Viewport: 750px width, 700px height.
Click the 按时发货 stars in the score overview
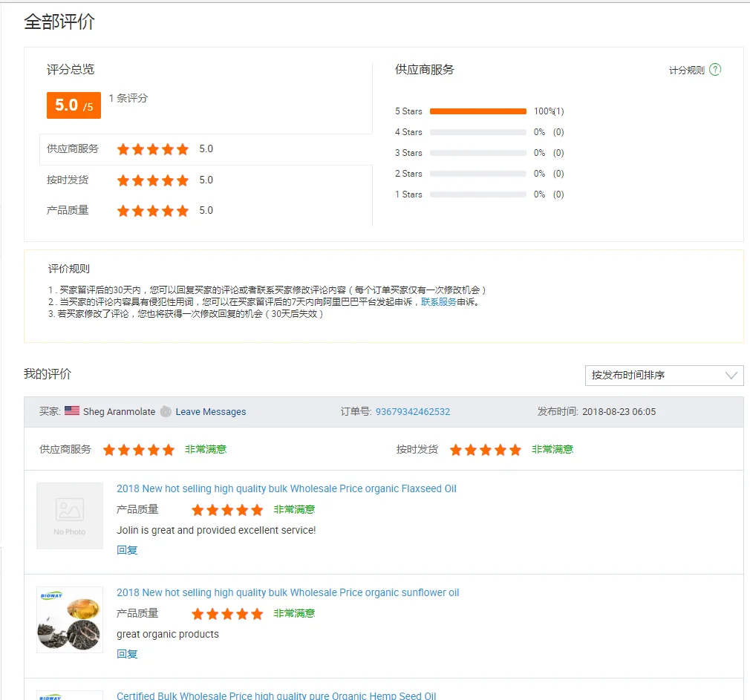click(153, 180)
